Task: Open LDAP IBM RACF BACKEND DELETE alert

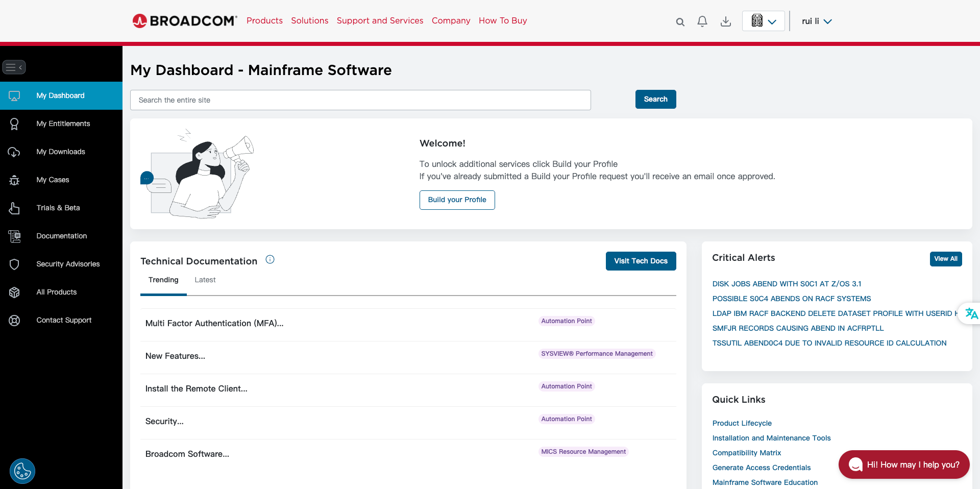Action: click(x=835, y=314)
